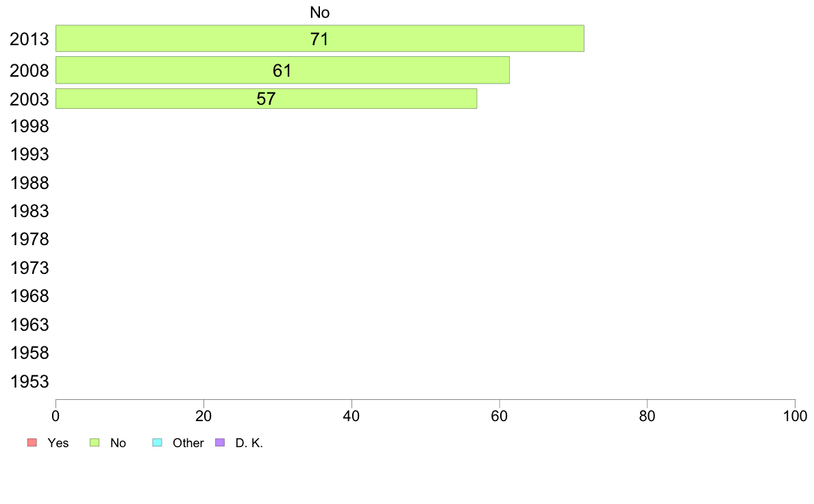
Task: Click the 'D. K.' legend text
Action: click(249, 443)
